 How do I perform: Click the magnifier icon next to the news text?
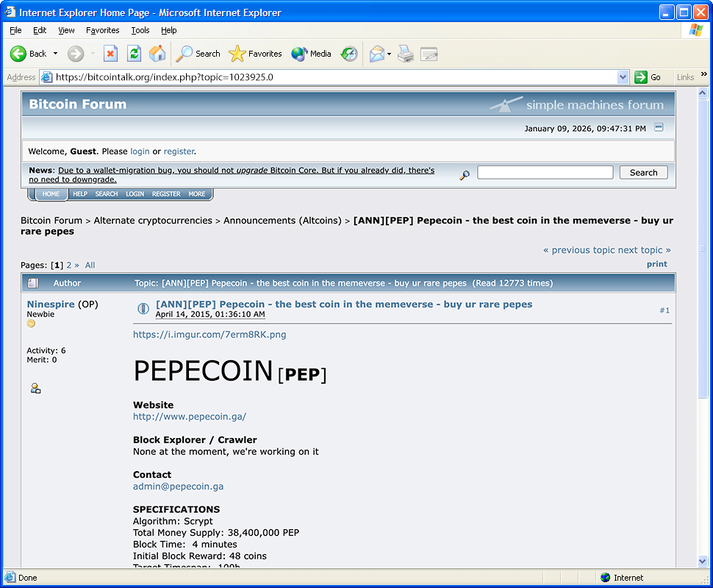pyautogui.click(x=464, y=175)
